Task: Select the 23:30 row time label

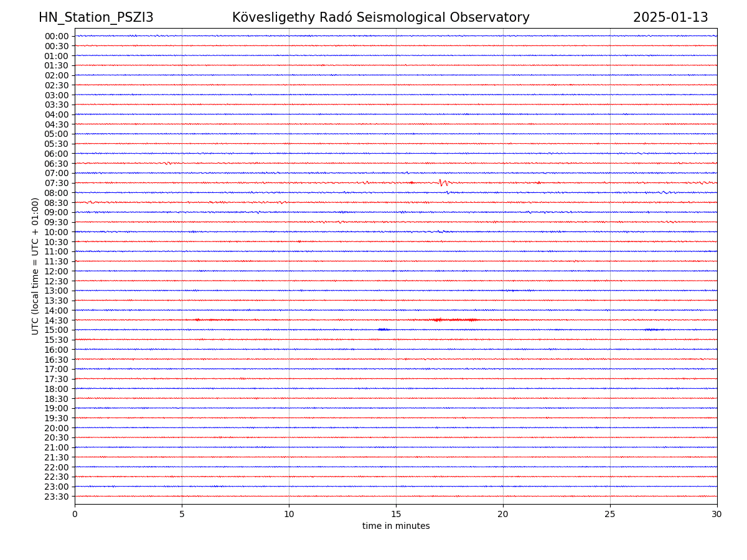Action: pyautogui.click(x=57, y=497)
